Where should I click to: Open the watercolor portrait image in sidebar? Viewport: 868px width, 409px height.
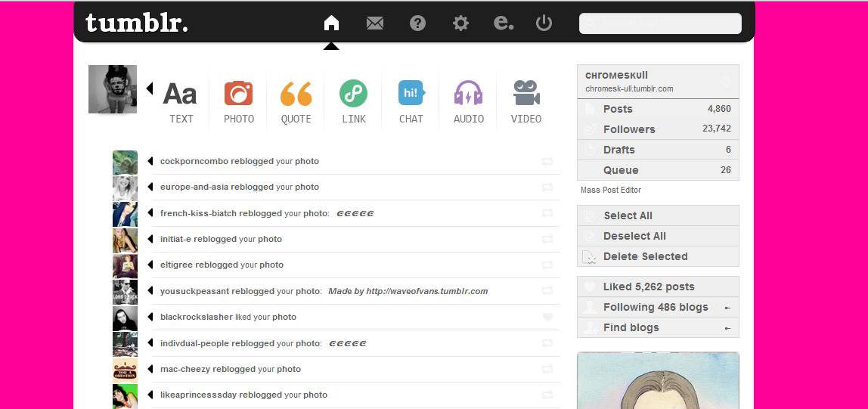click(x=659, y=380)
